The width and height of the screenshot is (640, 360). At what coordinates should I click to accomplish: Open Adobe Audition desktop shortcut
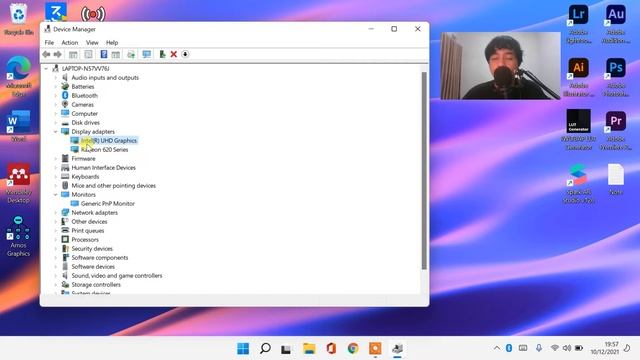pyautogui.click(x=616, y=23)
